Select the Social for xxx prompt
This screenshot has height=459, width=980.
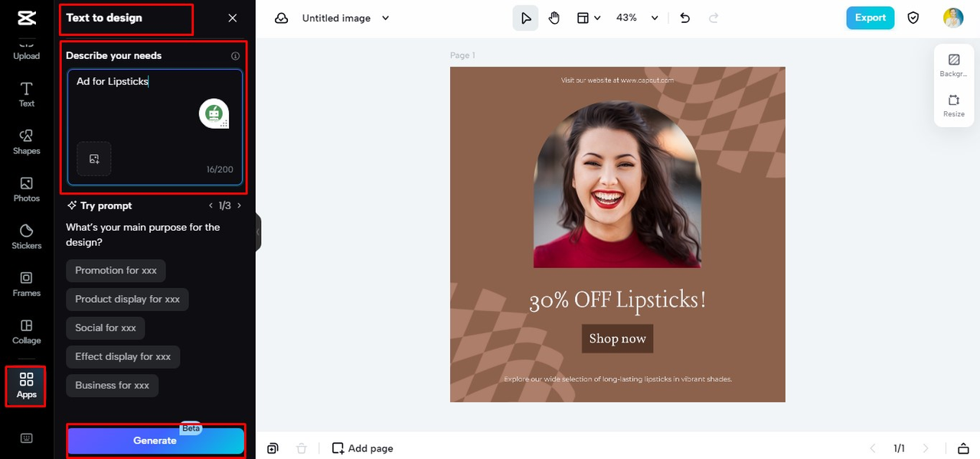click(x=106, y=328)
